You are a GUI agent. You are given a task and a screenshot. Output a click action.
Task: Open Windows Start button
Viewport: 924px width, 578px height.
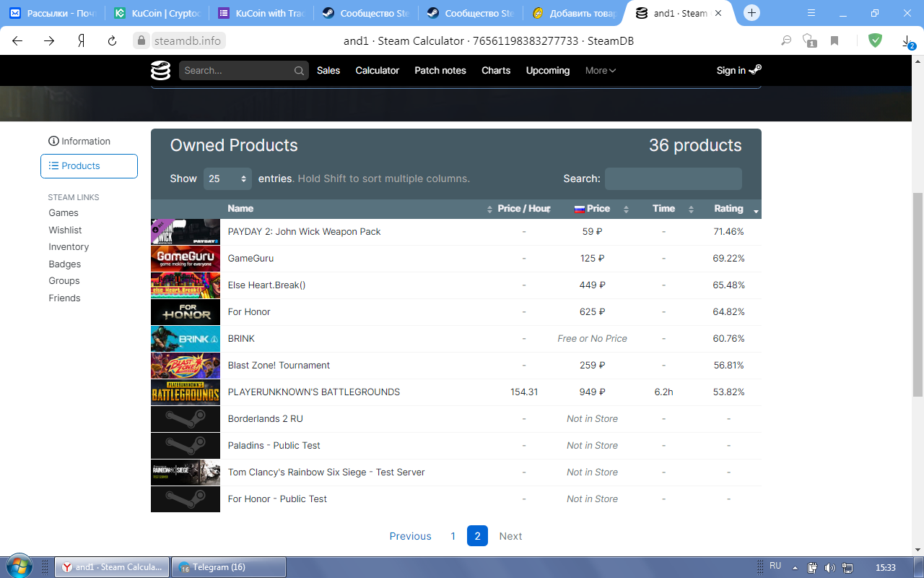[19, 566]
